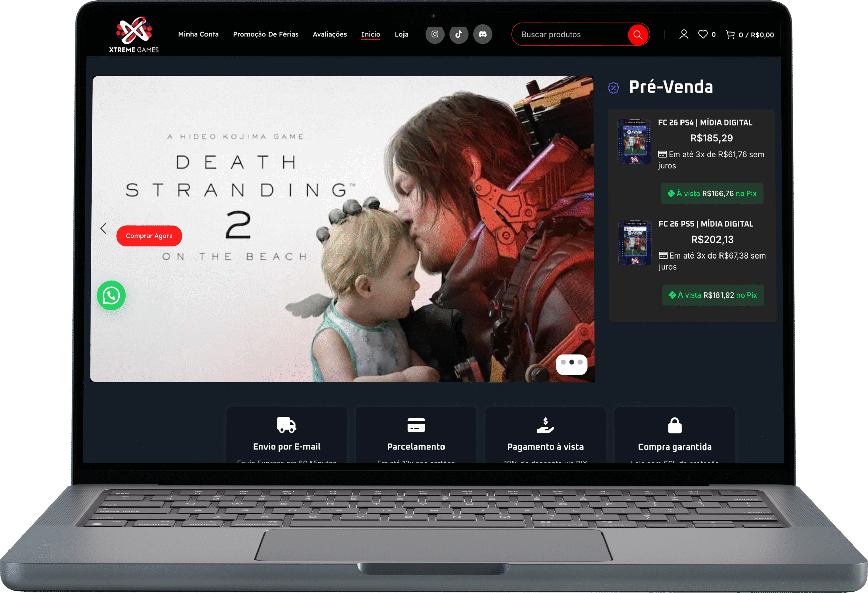
Task: Open the TikTok social icon
Action: [x=459, y=34]
